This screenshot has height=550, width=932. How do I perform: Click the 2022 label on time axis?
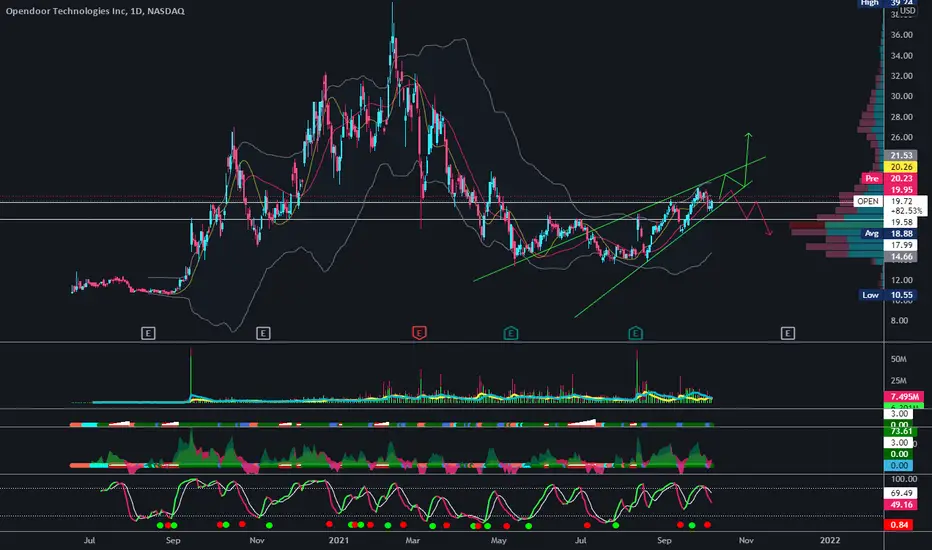pos(830,540)
